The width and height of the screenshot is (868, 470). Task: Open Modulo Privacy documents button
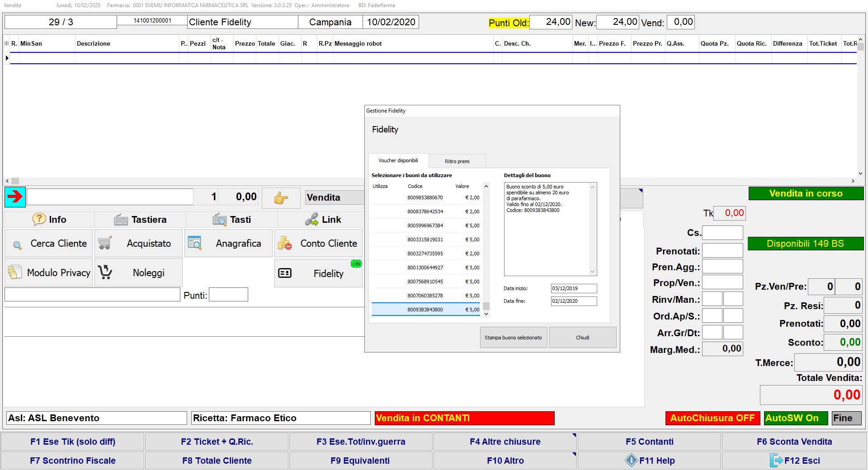(x=49, y=273)
